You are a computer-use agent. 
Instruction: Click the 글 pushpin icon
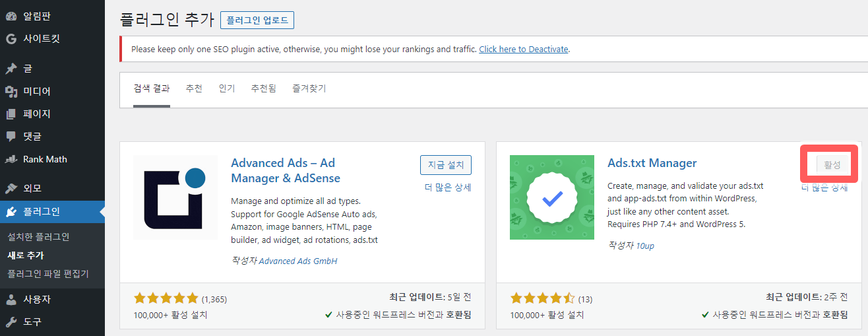click(11, 69)
